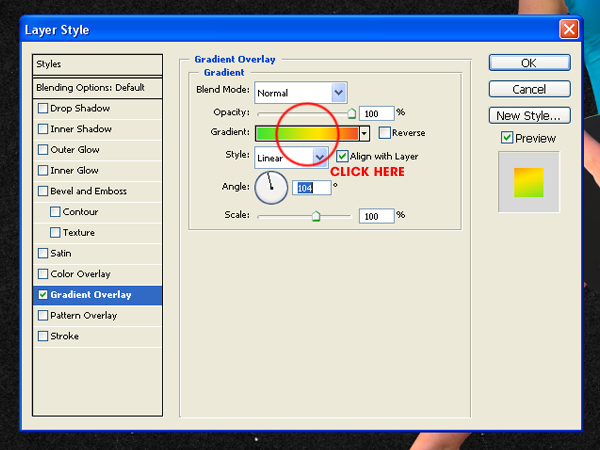Open the gradient picker arrow
This screenshot has width=600, height=450.
[x=364, y=134]
